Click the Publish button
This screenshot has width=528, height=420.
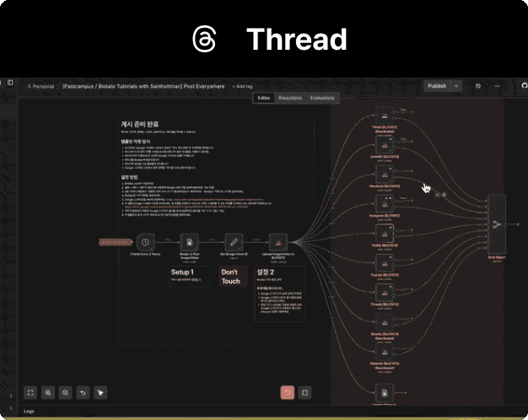pos(437,86)
